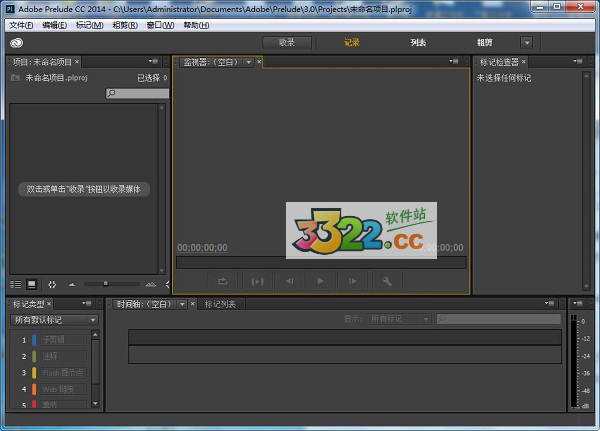
Task: Open the wrench settings in monitor
Action: (x=387, y=281)
